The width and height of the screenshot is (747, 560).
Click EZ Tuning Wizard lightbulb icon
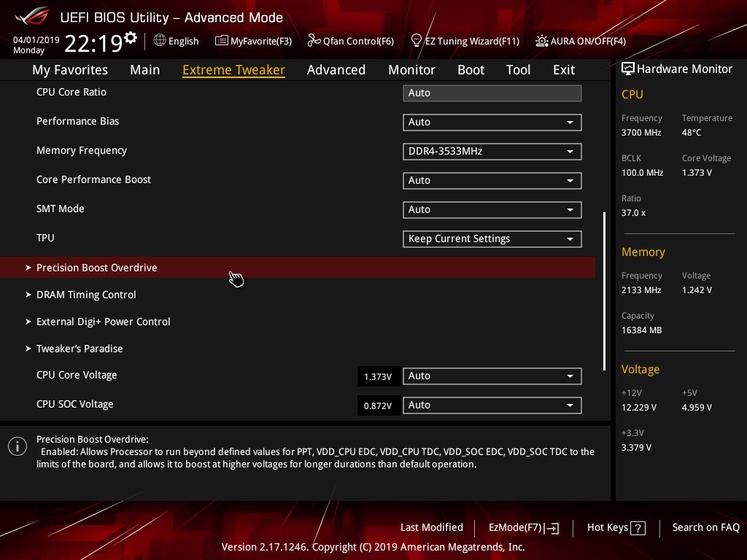416,41
